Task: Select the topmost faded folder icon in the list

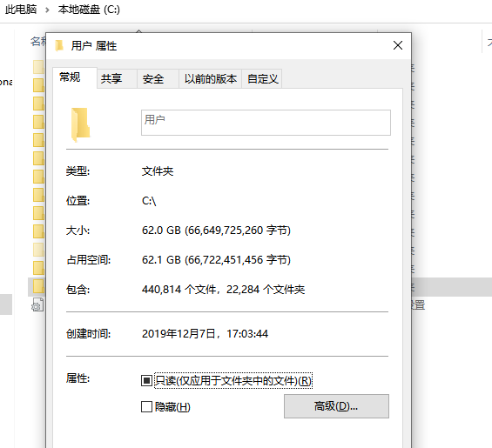Action: (x=39, y=67)
